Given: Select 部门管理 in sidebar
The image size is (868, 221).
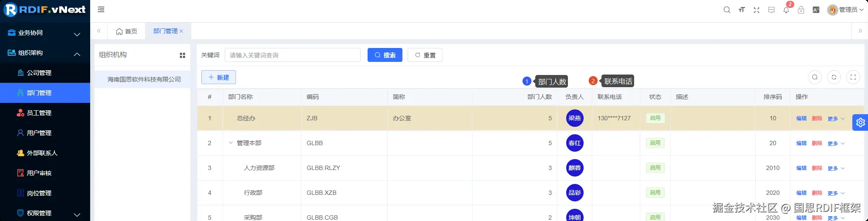Looking at the screenshot, I should click(x=45, y=93).
